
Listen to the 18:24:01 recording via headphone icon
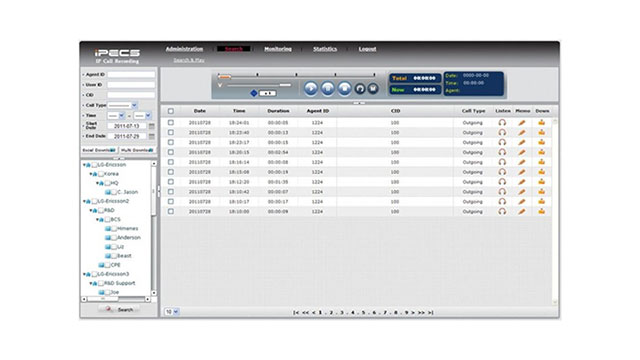[502, 122]
